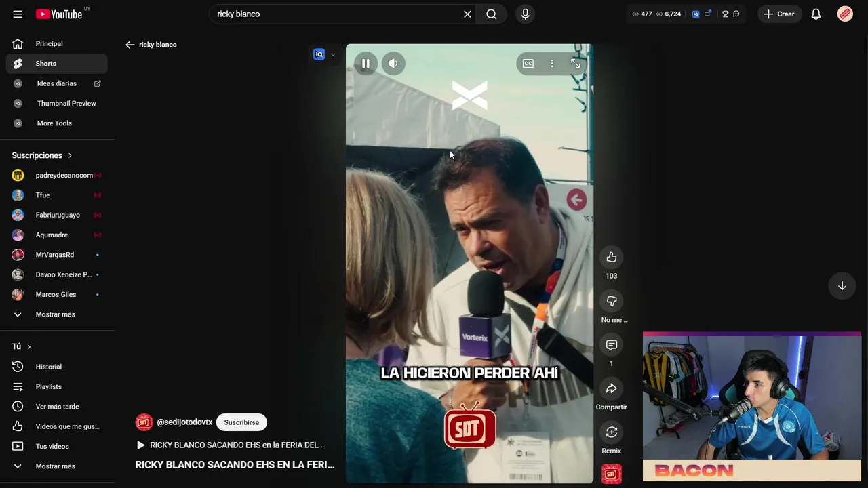This screenshot has height=488, width=868.
Task: Open vidIQ icon in top toolbar
Action: pyautogui.click(x=695, y=14)
